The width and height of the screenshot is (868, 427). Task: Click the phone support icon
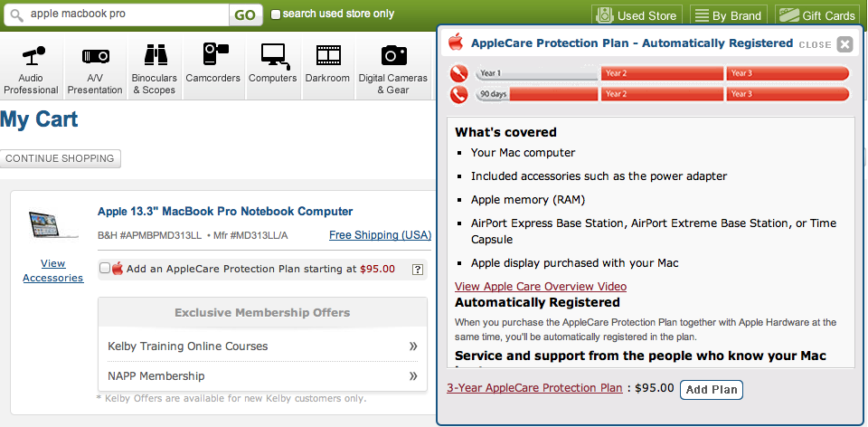pyautogui.click(x=459, y=94)
